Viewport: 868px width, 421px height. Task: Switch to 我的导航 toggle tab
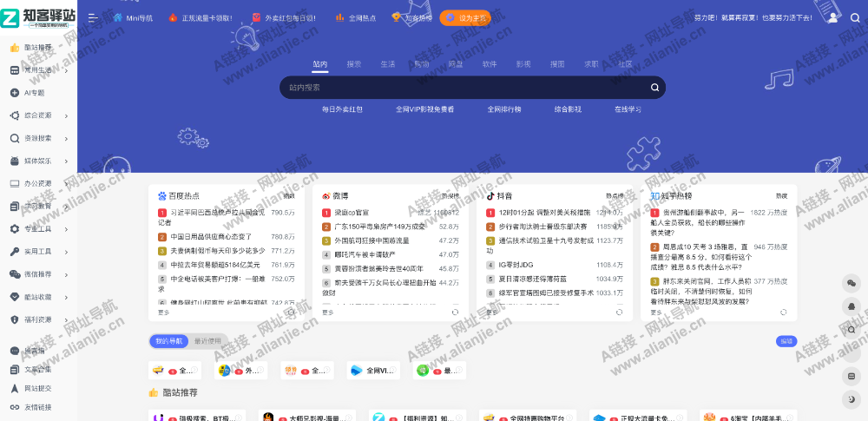pyautogui.click(x=169, y=341)
